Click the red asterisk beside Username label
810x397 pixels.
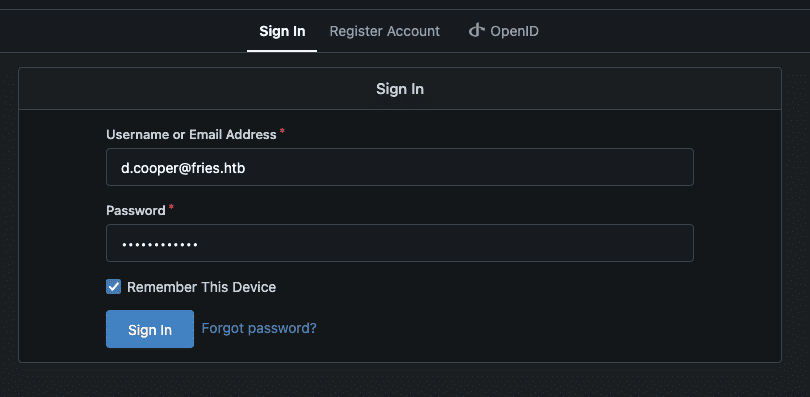pos(282,132)
